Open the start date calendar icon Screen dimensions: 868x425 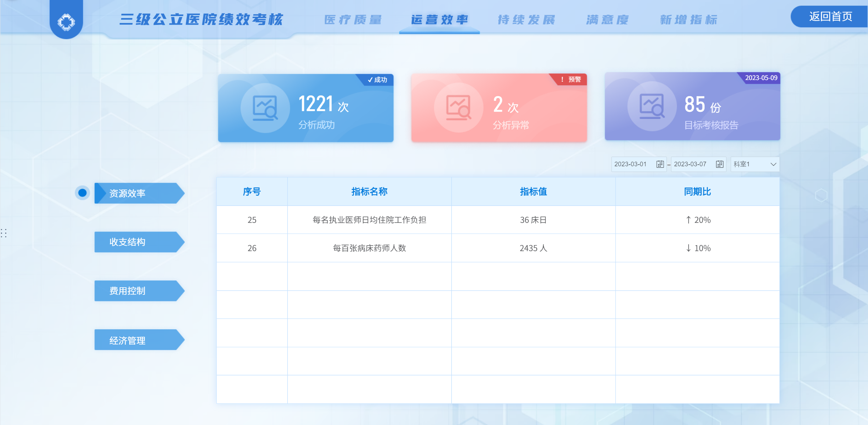click(660, 164)
